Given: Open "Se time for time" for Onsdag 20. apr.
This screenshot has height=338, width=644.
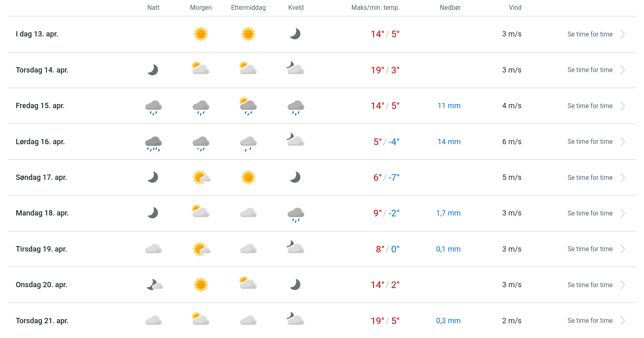Looking at the screenshot, I should (x=590, y=285).
